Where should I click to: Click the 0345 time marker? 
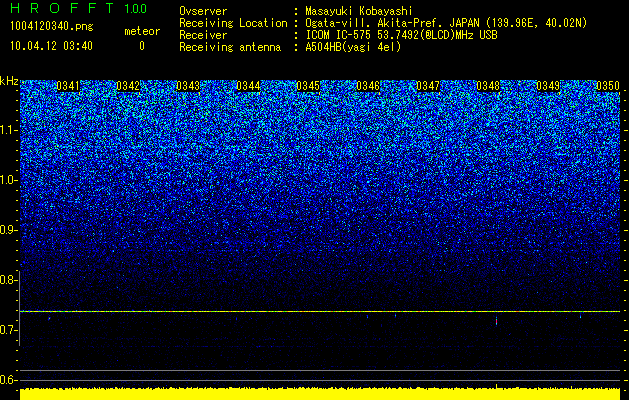(308, 86)
